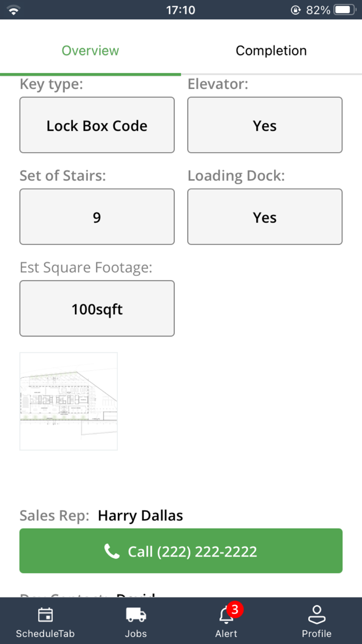Tap the battery indicator icon
362x644 pixels.
click(343, 10)
